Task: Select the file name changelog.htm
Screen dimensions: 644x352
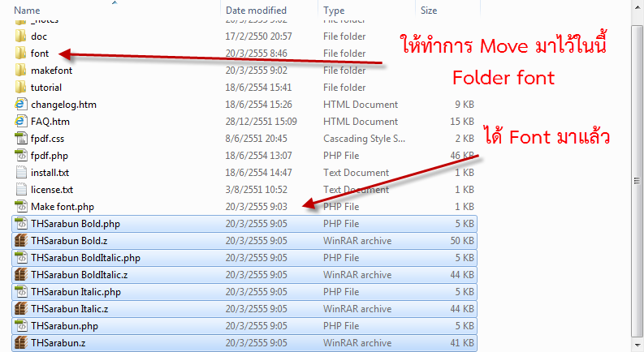Action: coord(63,105)
